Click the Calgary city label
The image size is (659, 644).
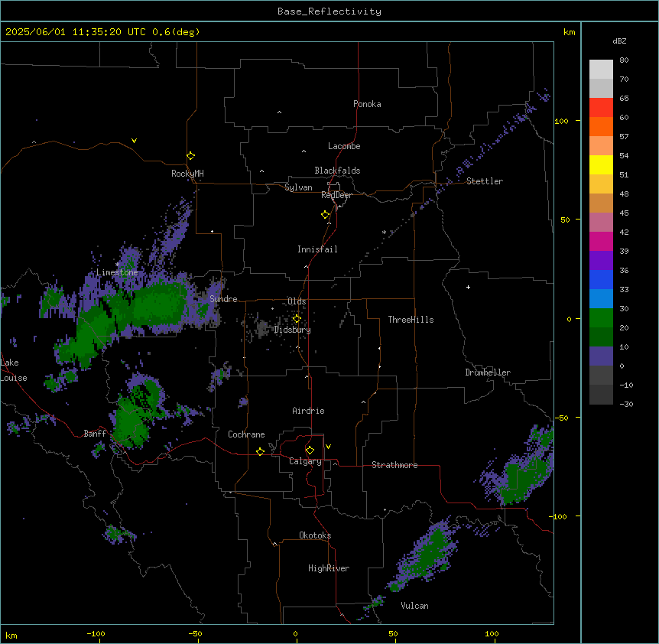pos(305,461)
